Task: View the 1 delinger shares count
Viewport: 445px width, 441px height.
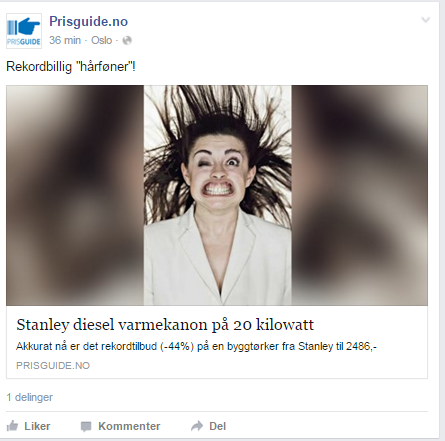Action: pos(30,397)
